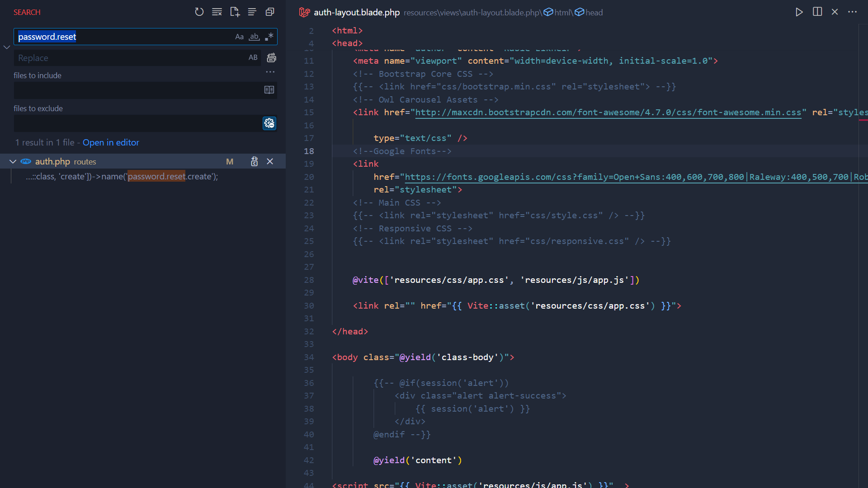Toggle Match Case option

(240, 37)
